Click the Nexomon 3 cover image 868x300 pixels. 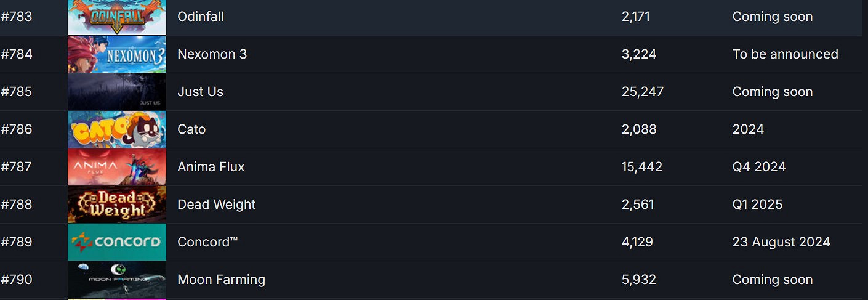click(x=117, y=54)
